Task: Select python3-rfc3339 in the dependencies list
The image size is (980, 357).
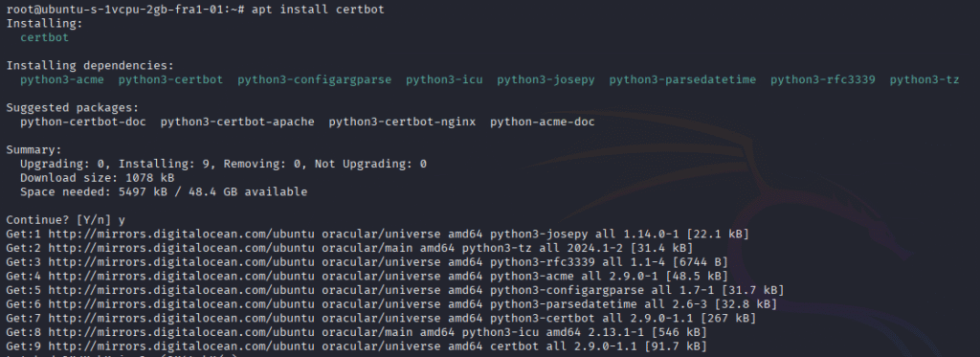Action: coord(822,80)
